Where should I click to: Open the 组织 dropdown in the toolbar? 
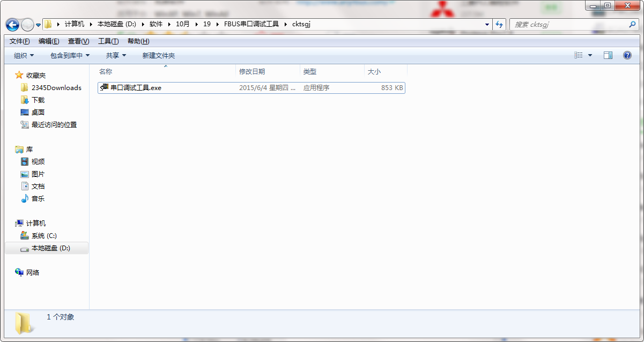[x=24, y=55]
